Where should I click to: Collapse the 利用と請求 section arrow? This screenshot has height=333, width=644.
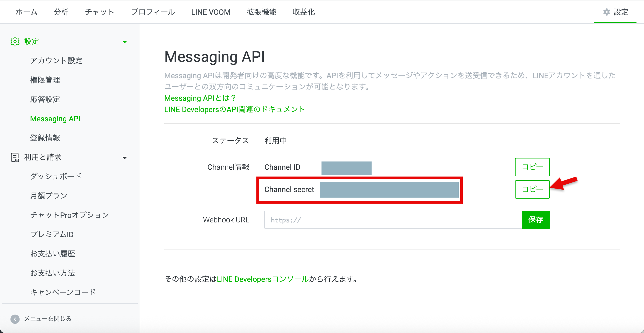tap(124, 158)
